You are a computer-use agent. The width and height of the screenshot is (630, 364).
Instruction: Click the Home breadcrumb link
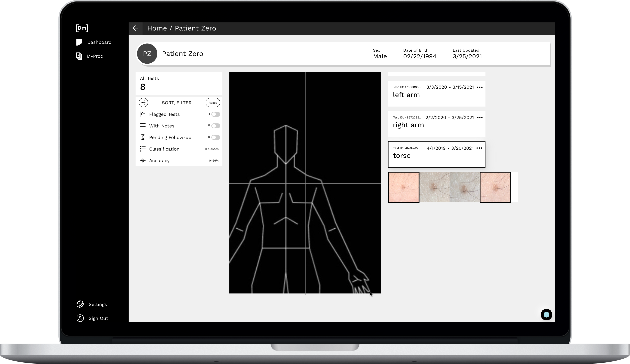(x=157, y=28)
